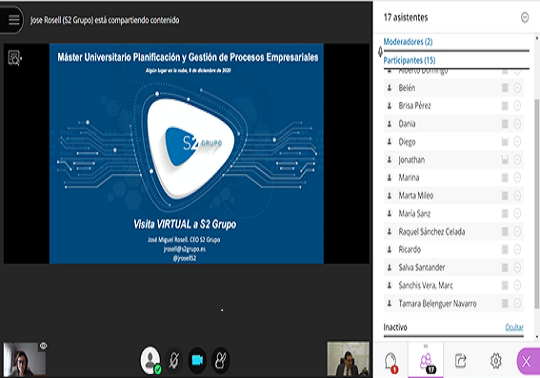Select participant name Tamara Belenguer Navarro
540x378 pixels.
438,303
